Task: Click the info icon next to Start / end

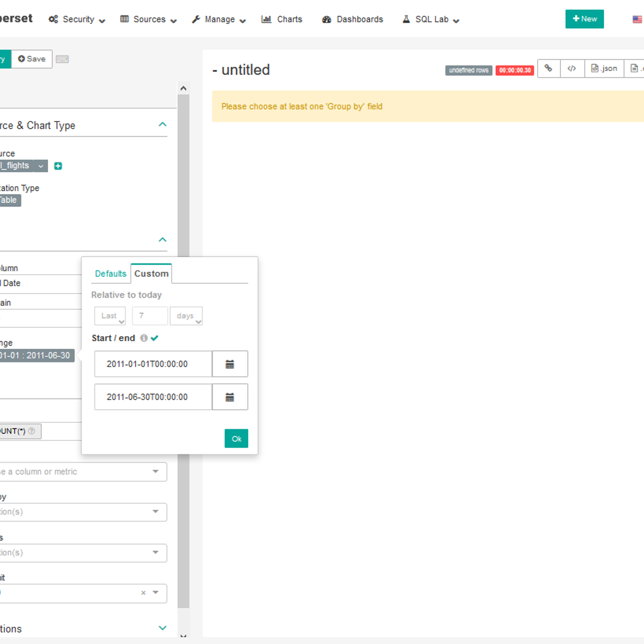Action: (144, 338)
